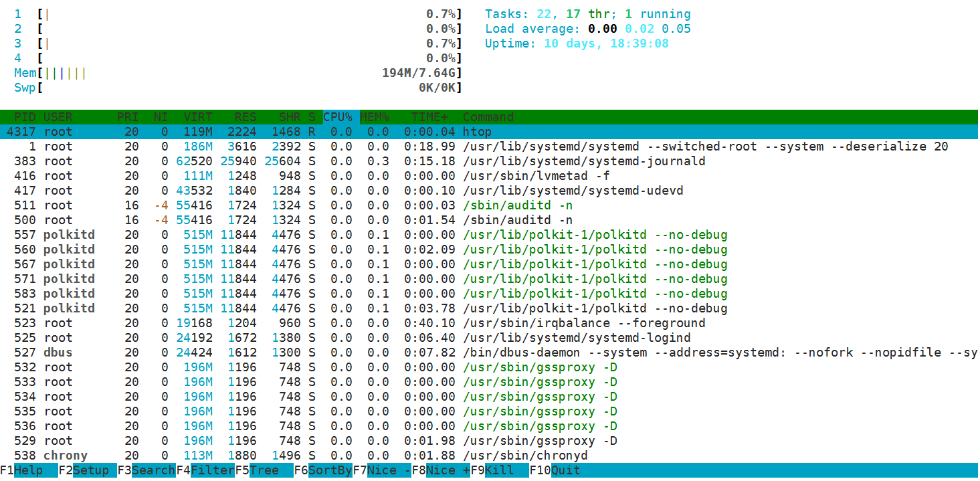
Task: Sort by VIRT column header
Action: click(198, 117)
